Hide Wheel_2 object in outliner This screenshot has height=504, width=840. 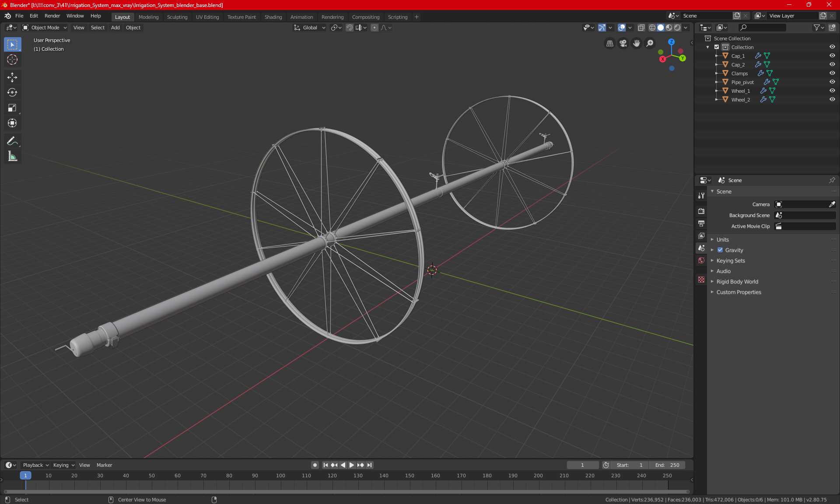pyautogui.click(x=832, y=99)
